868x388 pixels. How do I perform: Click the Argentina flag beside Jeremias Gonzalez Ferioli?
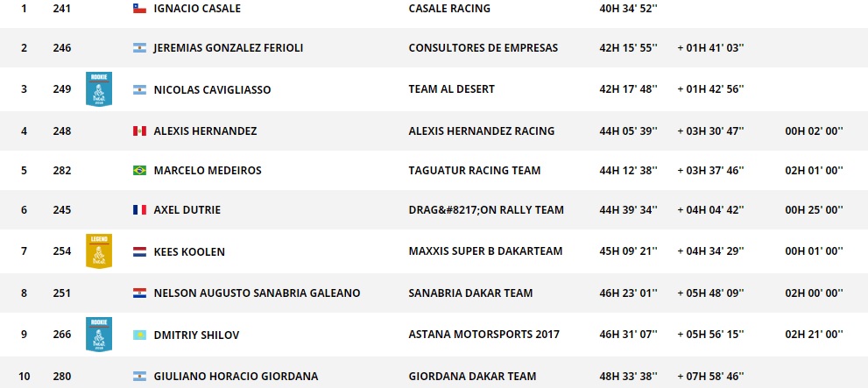(138, 48)
